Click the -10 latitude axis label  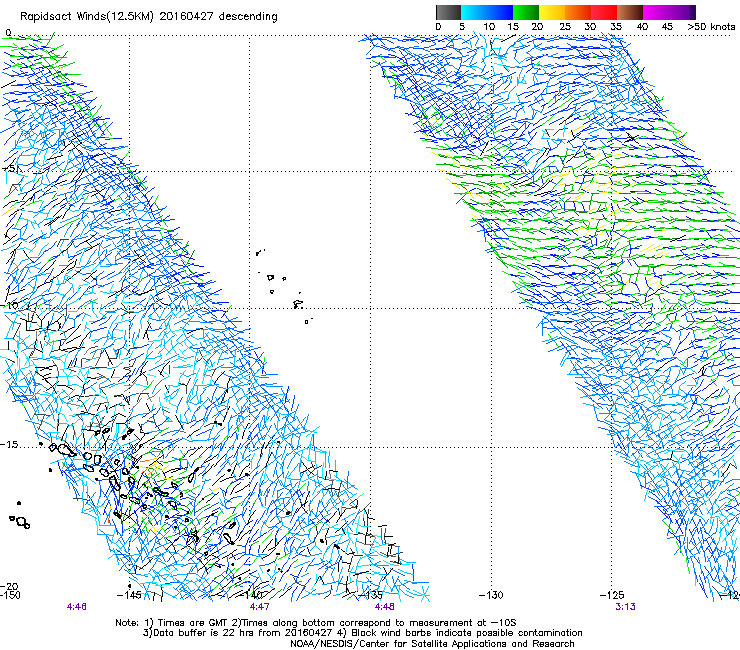pos(10,305)
